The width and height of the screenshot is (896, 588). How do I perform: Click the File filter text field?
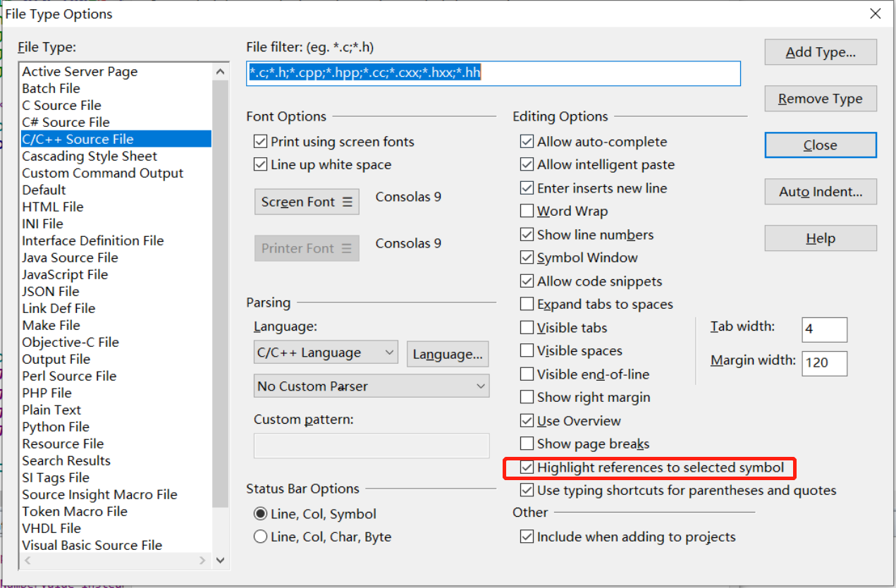[493, 73]
